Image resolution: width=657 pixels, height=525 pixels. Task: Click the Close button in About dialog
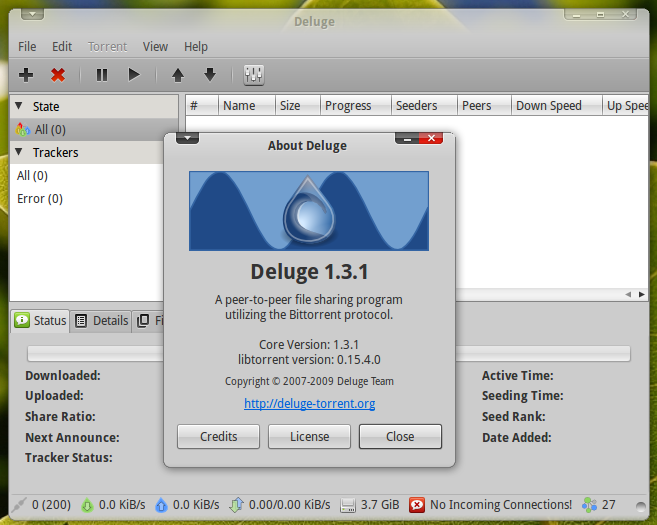400,437
